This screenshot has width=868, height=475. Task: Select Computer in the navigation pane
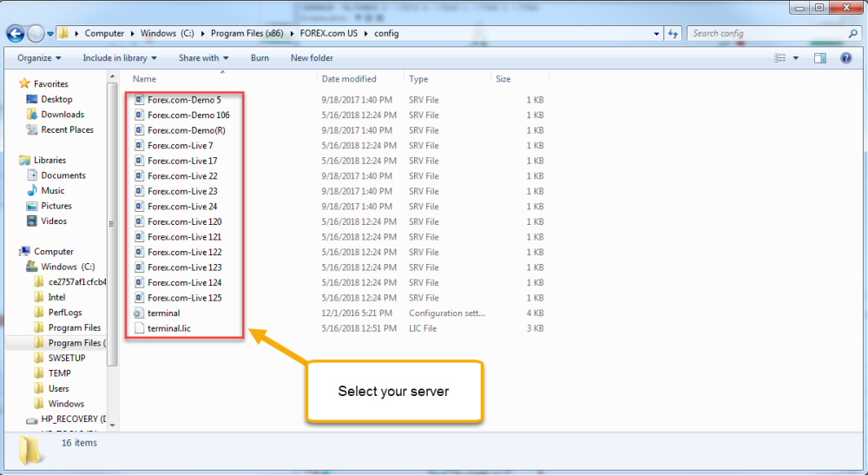pyautogui.click(x=53, y=252)
